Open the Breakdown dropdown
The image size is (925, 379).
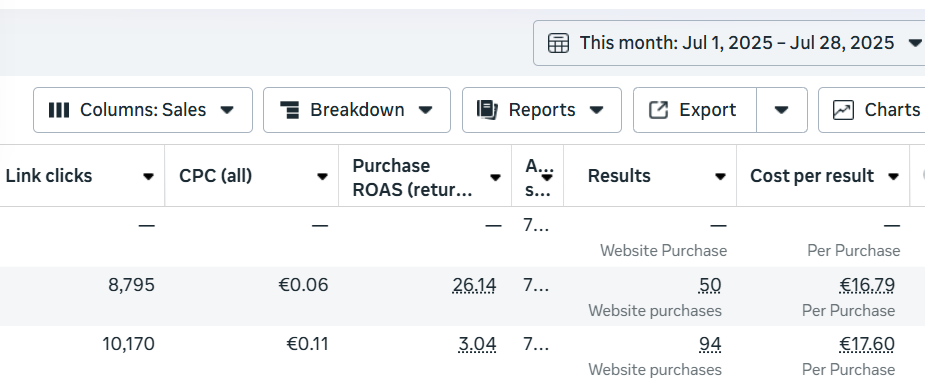(356, 110)
